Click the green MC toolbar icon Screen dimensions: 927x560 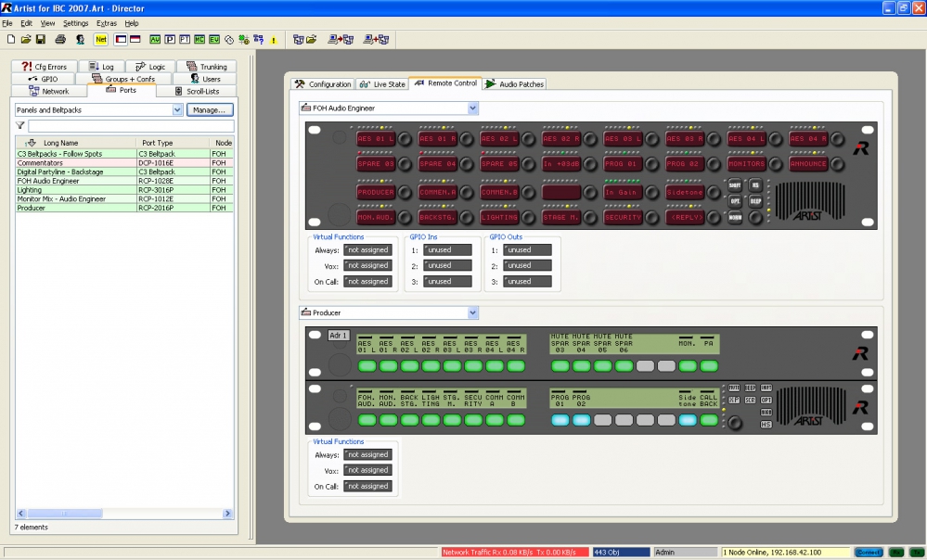[200, 40]
